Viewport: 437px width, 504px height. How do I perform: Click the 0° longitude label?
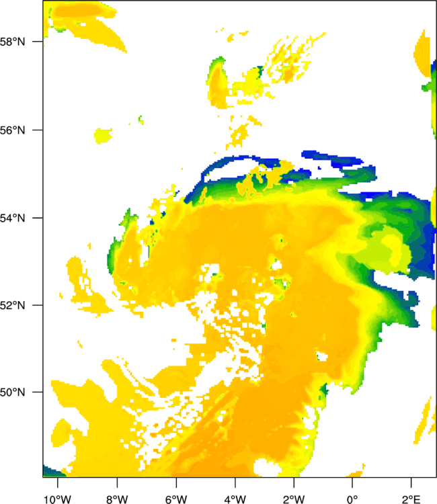click(x=352, y=498)
